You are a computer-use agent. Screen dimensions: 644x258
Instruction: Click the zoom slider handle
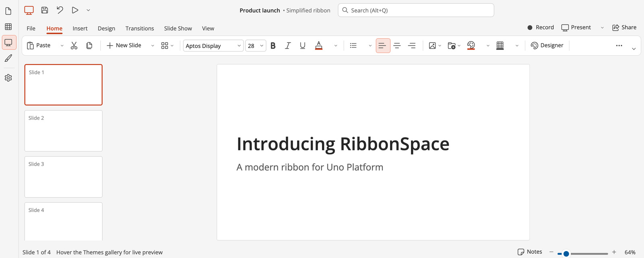pos(566,254)
